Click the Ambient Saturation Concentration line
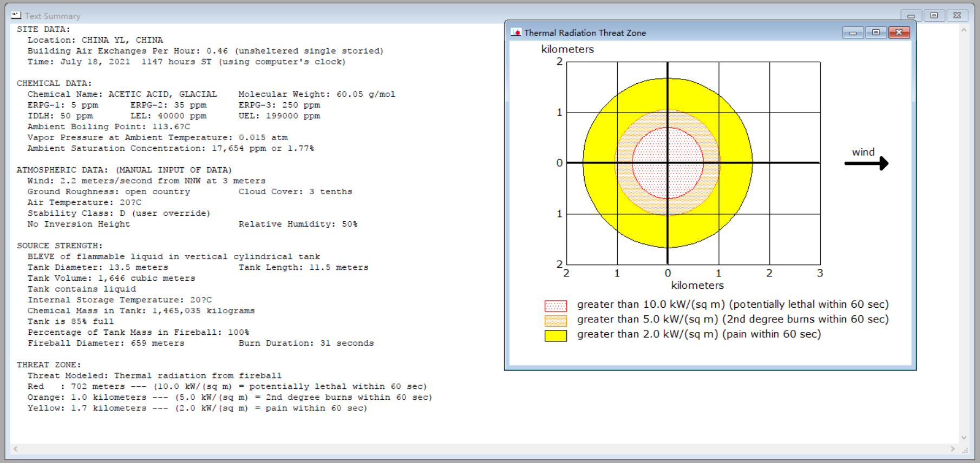This screenshot has height=463, width=980. point(171,148)
